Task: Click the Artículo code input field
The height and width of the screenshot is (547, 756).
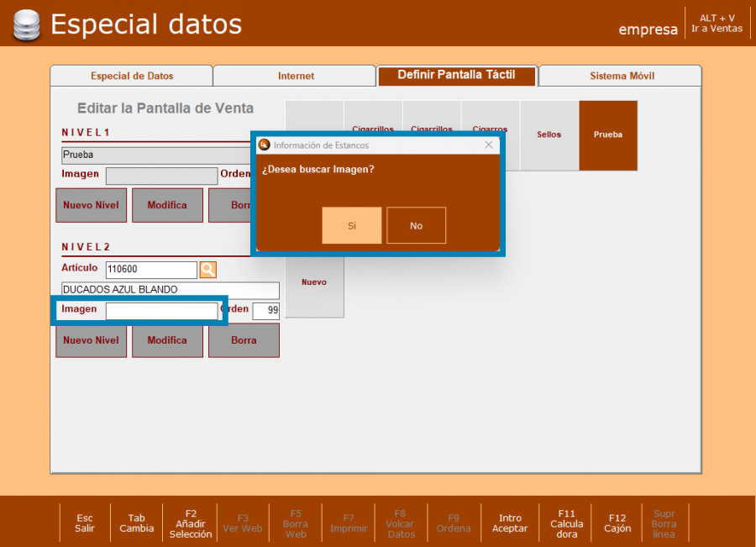Action: 151,270
